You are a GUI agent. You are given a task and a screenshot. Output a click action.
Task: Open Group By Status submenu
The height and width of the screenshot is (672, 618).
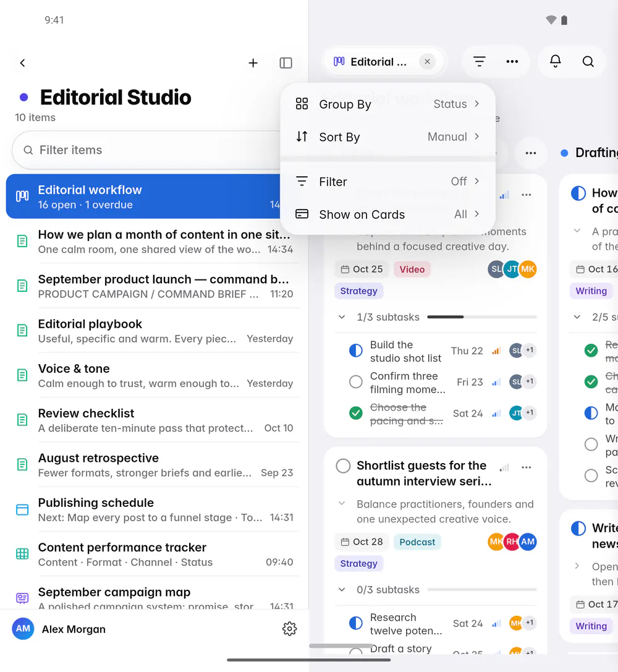[387, 104]
